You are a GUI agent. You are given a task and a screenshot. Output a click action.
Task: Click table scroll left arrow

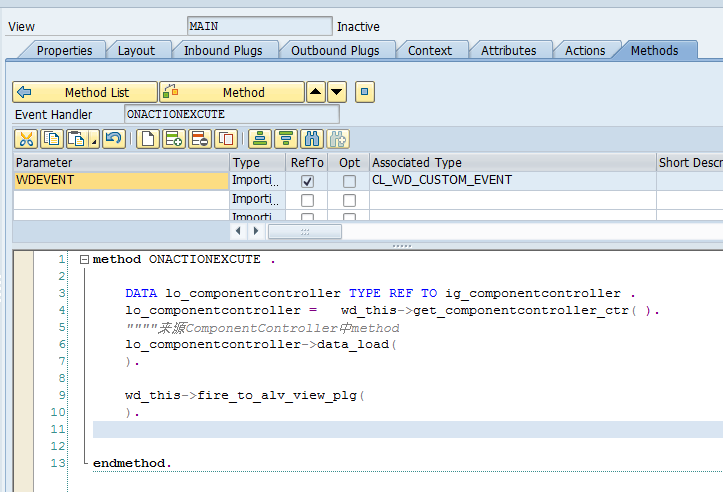238,231
